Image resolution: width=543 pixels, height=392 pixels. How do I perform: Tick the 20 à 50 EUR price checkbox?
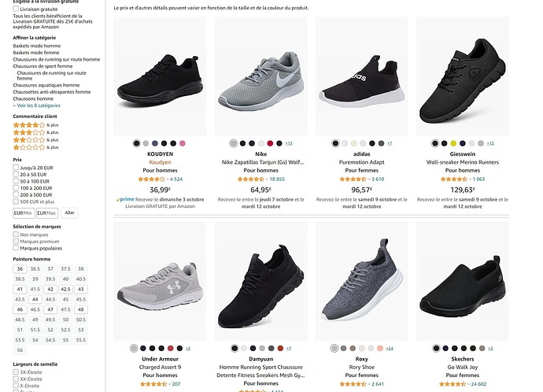pos(17,174)
